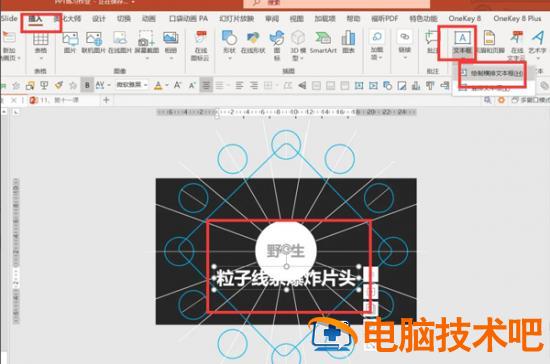Click the presentation screen icon in quick toolbar
550x364 pixels.
pyautogui.click(x=44, y=85)
